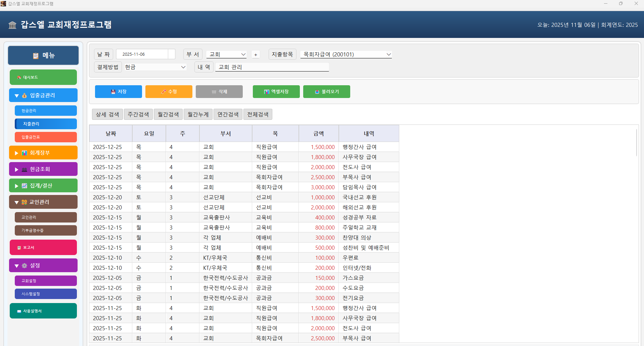Open the user manual (사용설명서)

point(43,311)
